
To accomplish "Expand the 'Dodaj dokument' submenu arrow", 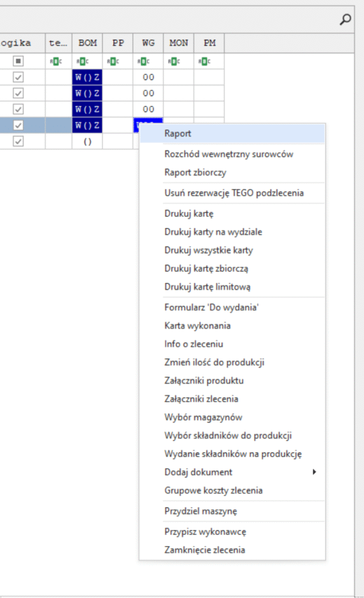I will [x=314, y=472].
